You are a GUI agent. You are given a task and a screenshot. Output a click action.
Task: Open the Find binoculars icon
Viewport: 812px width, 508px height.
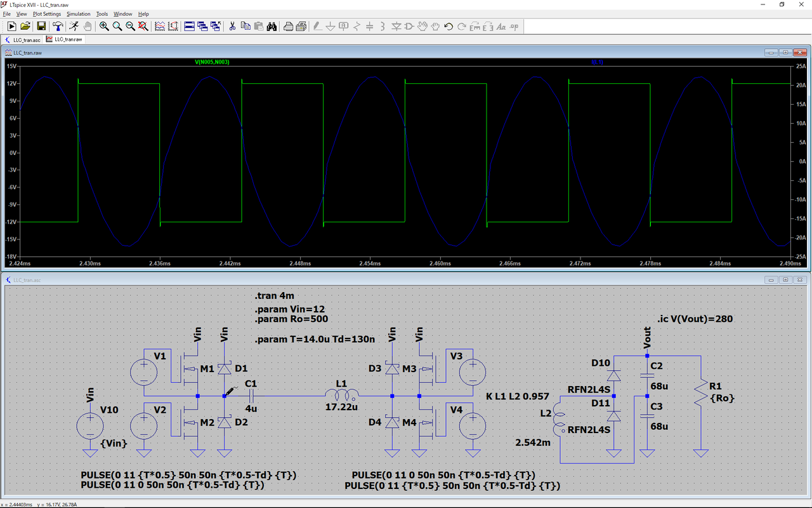(x=272, y=26)
